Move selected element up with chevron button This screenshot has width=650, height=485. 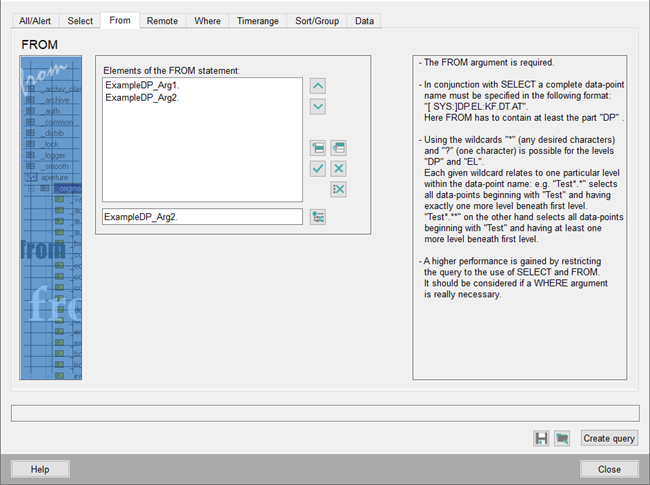tap(318, 86)
